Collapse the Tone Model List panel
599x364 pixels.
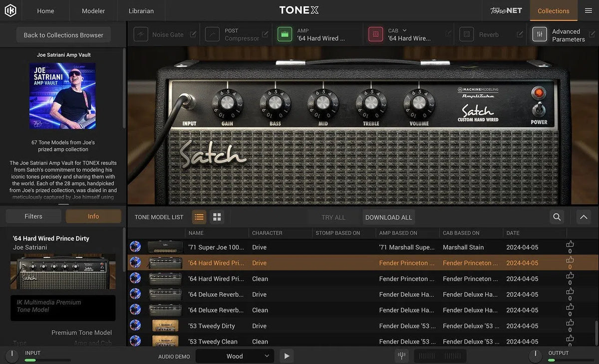(583, 217)
